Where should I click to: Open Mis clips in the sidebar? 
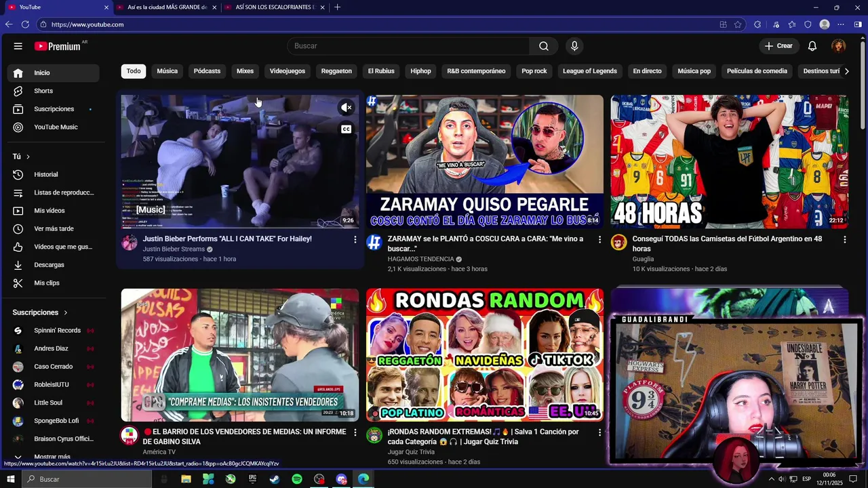[x=53, y=283]
